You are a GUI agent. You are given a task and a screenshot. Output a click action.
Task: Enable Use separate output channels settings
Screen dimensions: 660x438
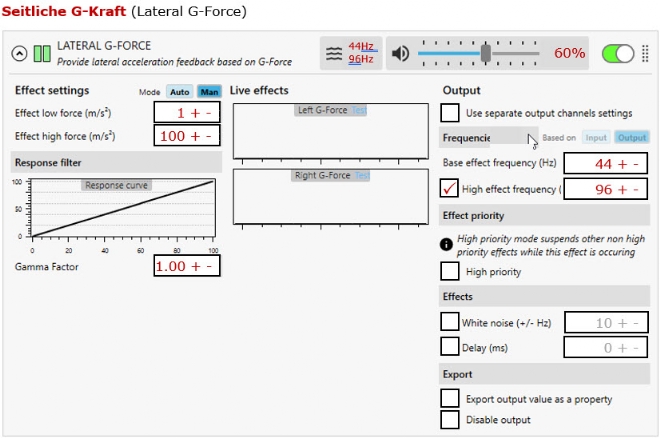coord(451,113)
